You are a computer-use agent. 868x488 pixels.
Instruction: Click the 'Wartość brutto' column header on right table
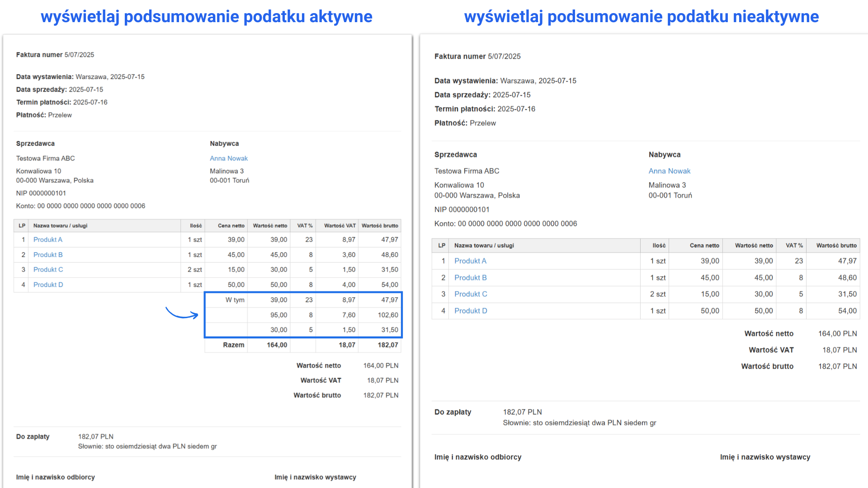tap(836, 245)
